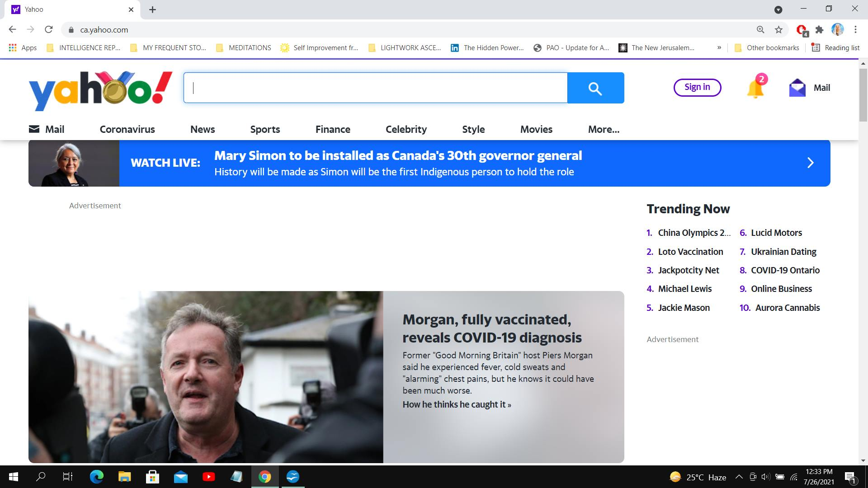Click the red ad blocker extension icon
The image size is (868, 488).
[802, 30]
